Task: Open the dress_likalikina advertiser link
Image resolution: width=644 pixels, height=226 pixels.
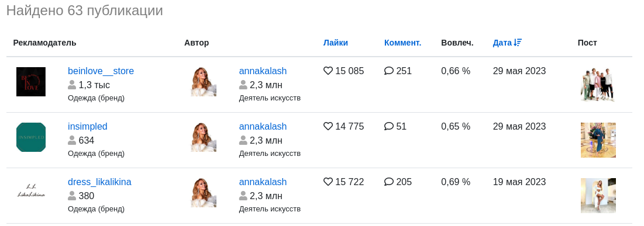Action: coord(99,182)
